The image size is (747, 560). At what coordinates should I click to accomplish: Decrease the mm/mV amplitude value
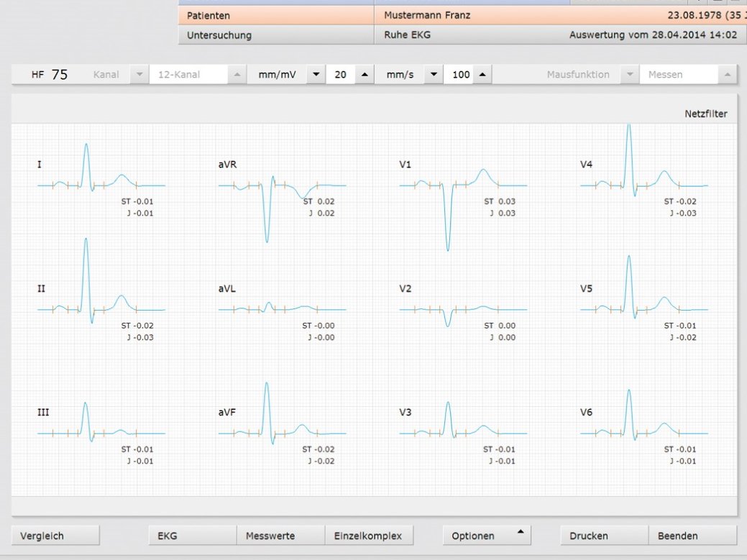coord(316,75)
